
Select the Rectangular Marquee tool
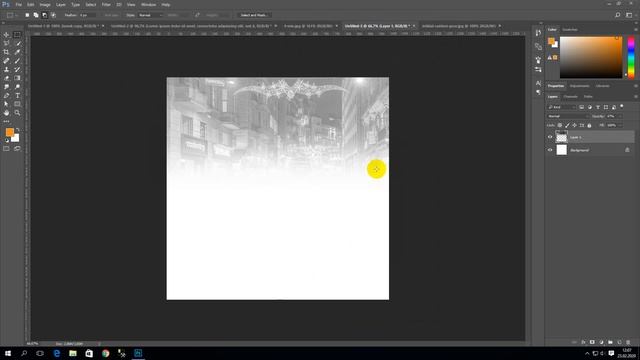click(x=17, y=35)
